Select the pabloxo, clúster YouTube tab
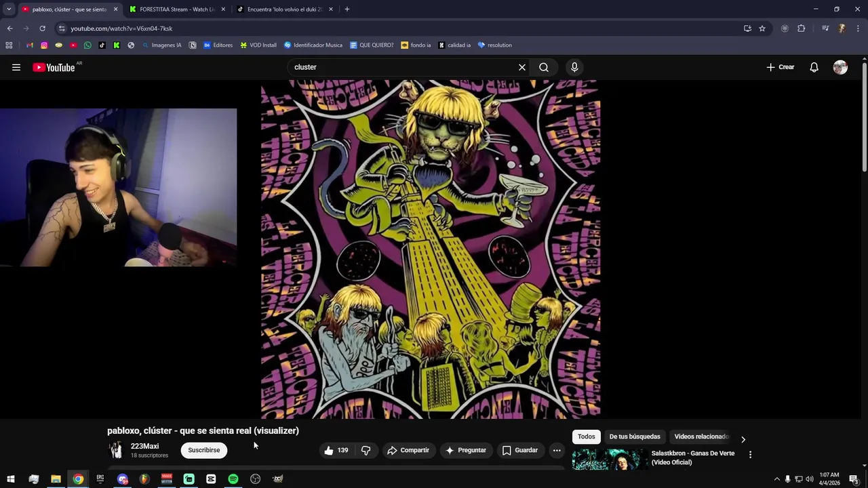The height and width of the screenshot is (488, 868). pyautogui.click(x=69, y=9)
